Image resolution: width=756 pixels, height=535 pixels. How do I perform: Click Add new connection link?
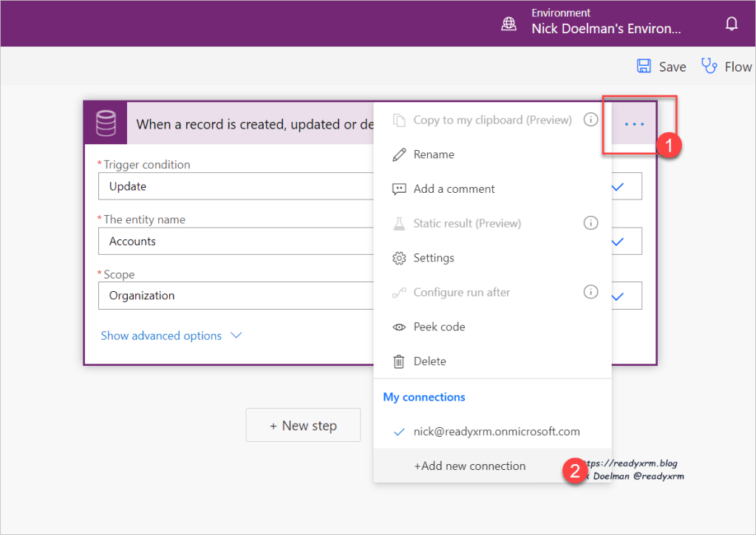coord(469,466)
